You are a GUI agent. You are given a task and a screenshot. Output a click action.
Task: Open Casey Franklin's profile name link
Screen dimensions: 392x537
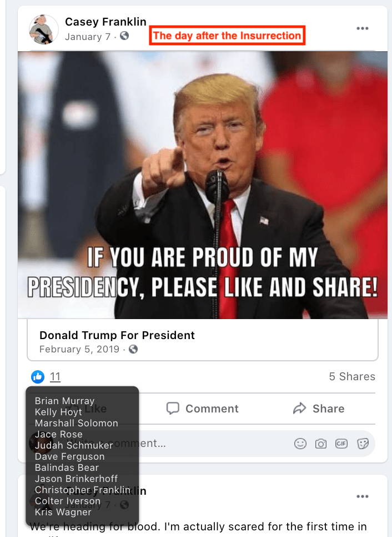click(x=105, y=22)
